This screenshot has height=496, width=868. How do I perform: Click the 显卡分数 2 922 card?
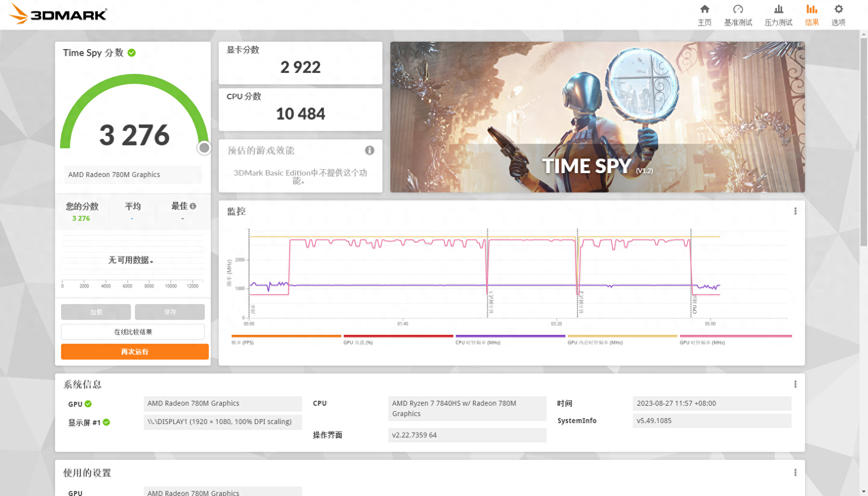click(x=301, y=63)
